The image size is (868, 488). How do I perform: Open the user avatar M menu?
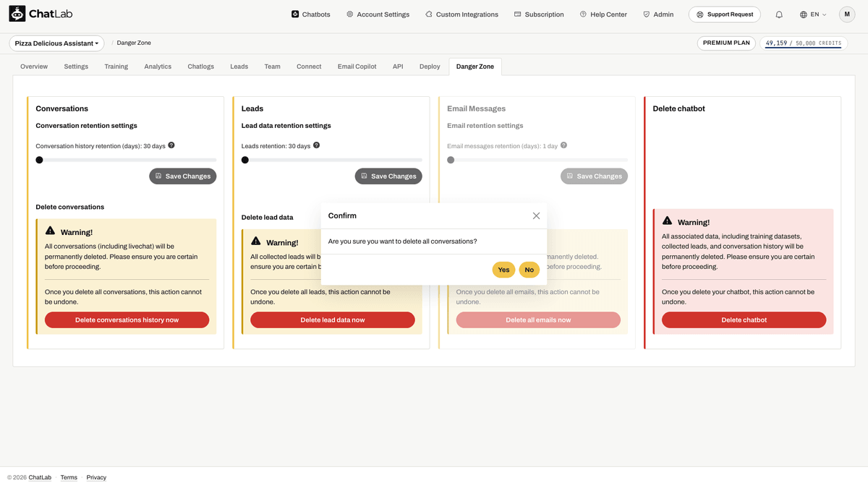(x=847, y=14)
